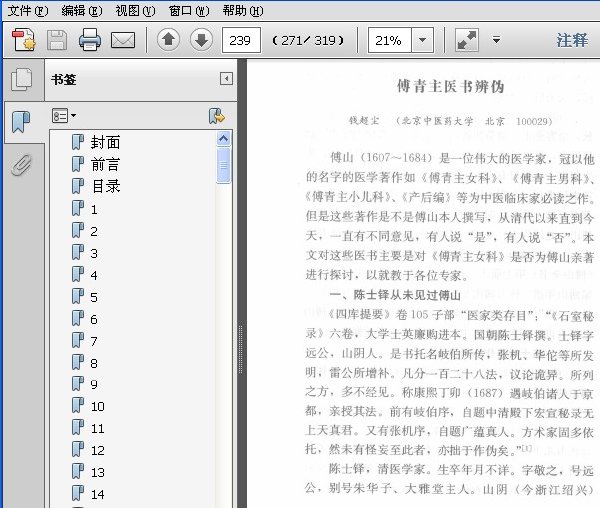Select the 前言 bookmark
The height and width of the screenshot is (508, 600).
pyautogui.click(x=106, y=164)
